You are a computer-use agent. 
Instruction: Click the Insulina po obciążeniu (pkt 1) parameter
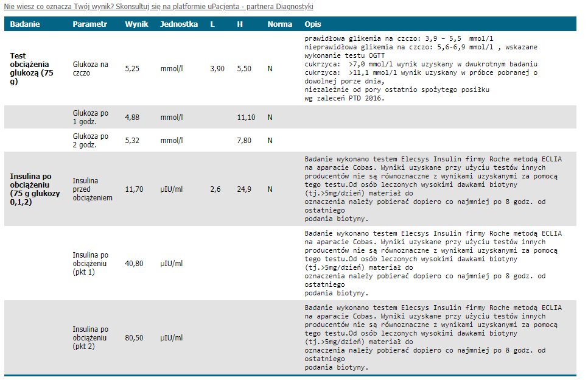(x=90, y=263)
